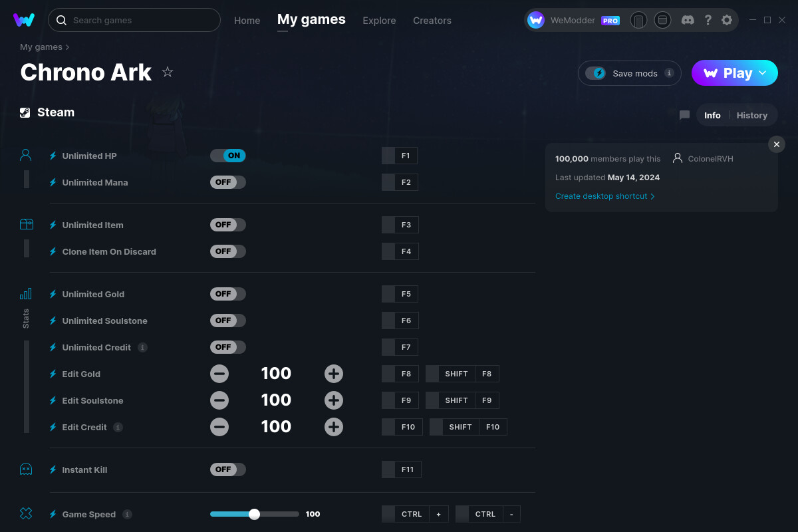Increase Edit Credit with plus button
The height and width of the screenshot is (532, 798).
coord(334,427)
